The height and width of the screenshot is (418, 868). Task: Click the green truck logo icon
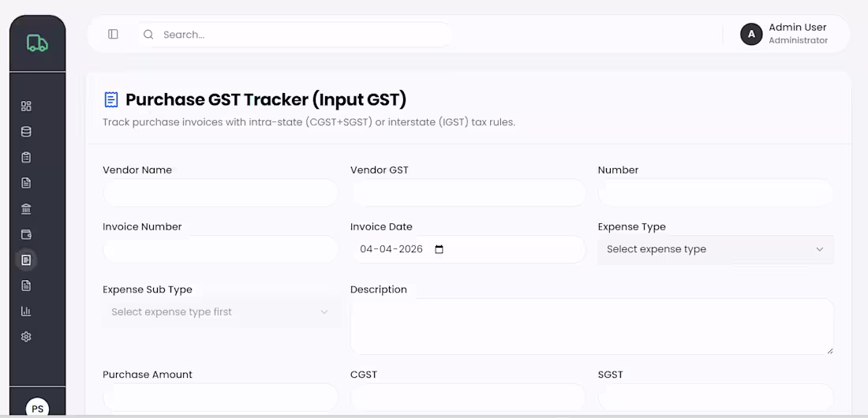pos(37,43)
